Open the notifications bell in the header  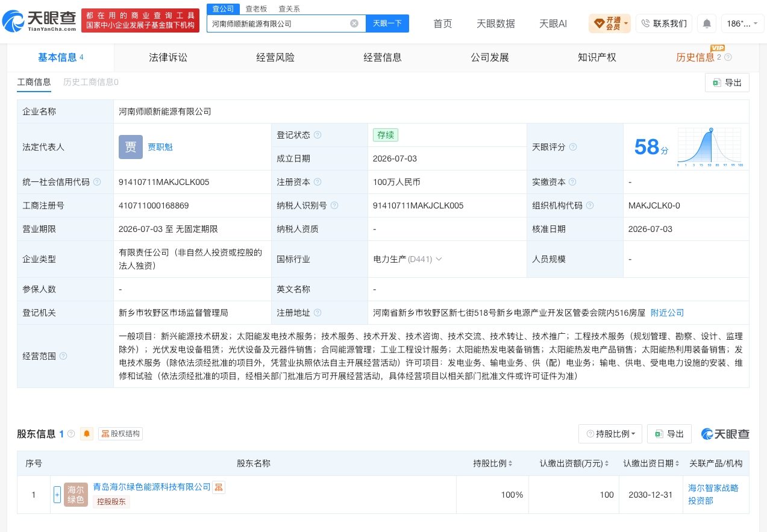[707, 23]
